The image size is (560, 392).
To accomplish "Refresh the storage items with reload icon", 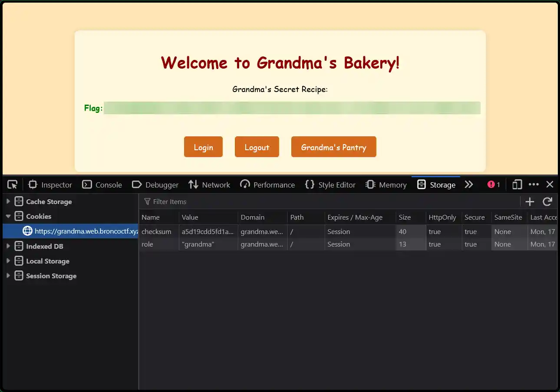I will pos(547,201).
